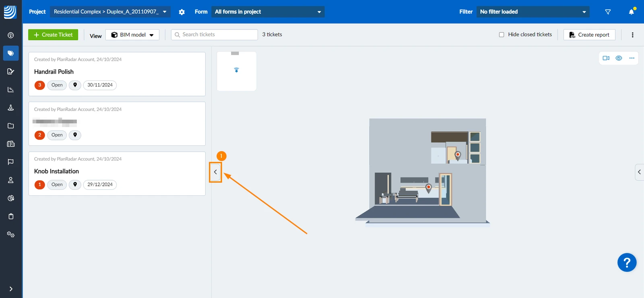The image size is (644, 298).
Task: Collapse the ticket list panel chevron
Action: tap(215, 172)
